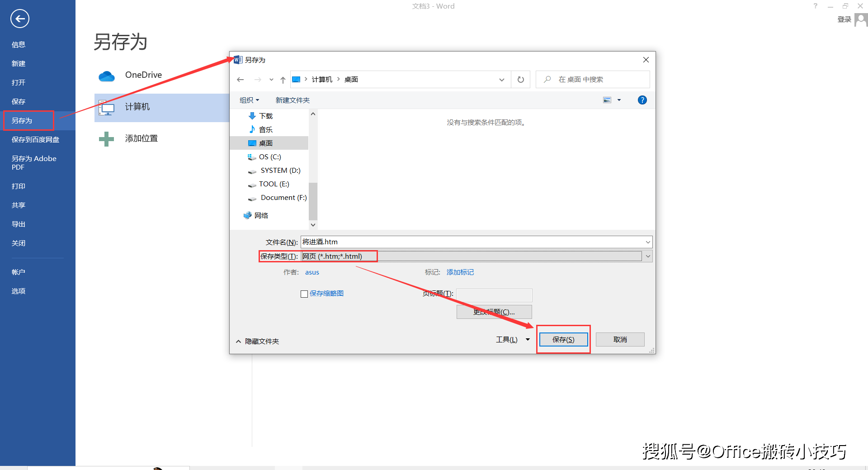Screen dimensions: 868x470
Task: Click the 添加标记 tag link
Action: tap(460, 272)
